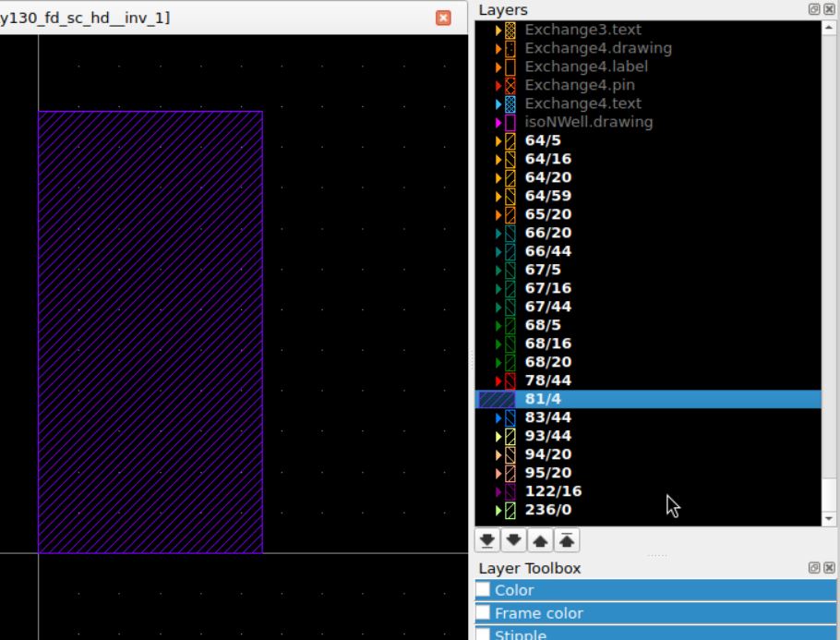Close the Layer Toolbox panel
The height and width of the screenshot is (640, 840).
click(829, 568)
